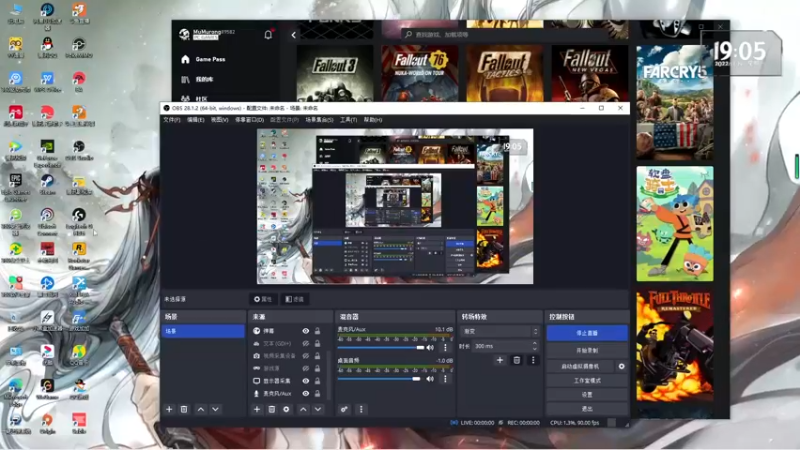Show the 文本 (GDI+) source
The height and width of the screenshot is (450, 800).
pos(306,343)
